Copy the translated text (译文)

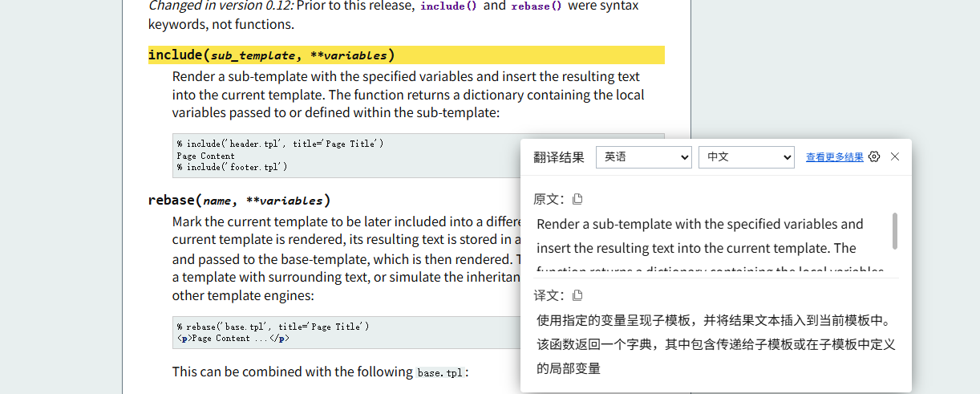(x=577, y=295)
